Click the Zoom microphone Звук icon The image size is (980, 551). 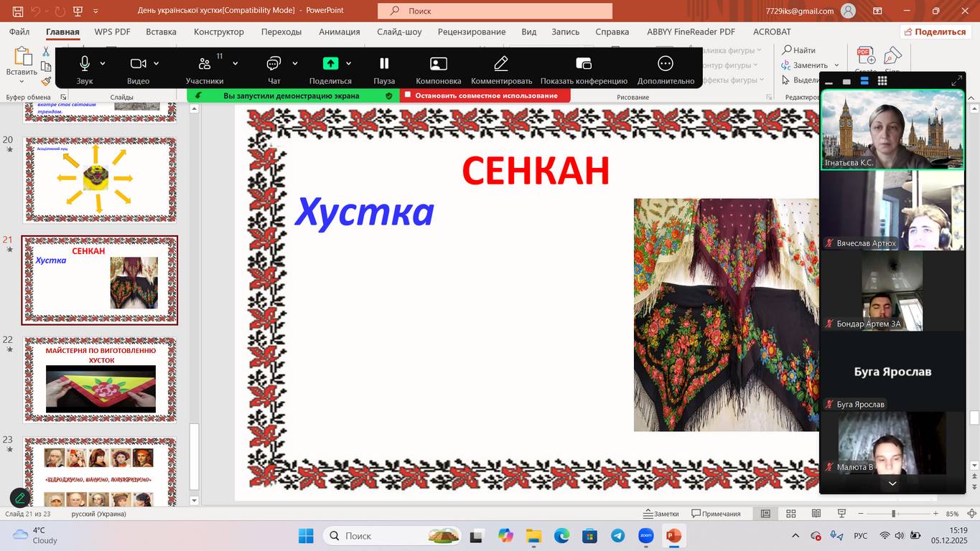pos(85,63)
